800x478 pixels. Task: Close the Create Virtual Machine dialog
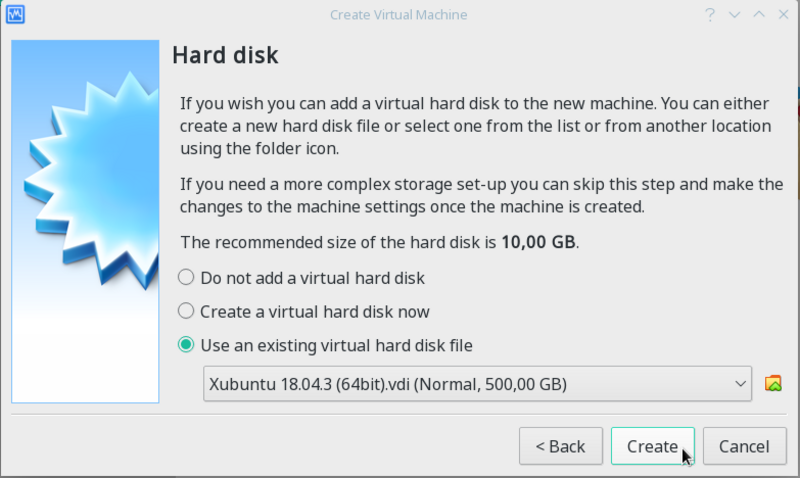pyautogui.click(x=783, y=15)
